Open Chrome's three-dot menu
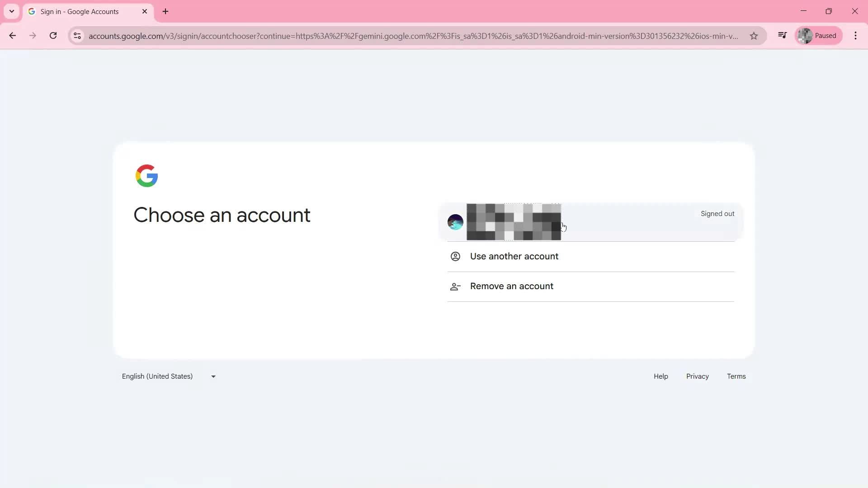The height and width of the screenshot is (488, 868). click(856, 35)
